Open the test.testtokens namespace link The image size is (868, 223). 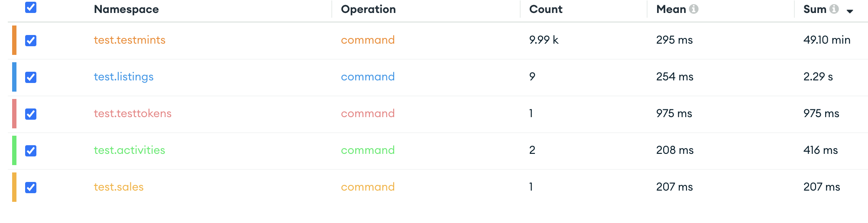133,114
